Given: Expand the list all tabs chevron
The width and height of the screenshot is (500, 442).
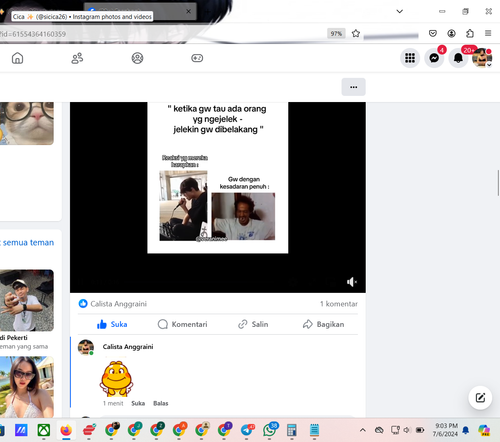Looking at the screenshot, I should point(399,11).
